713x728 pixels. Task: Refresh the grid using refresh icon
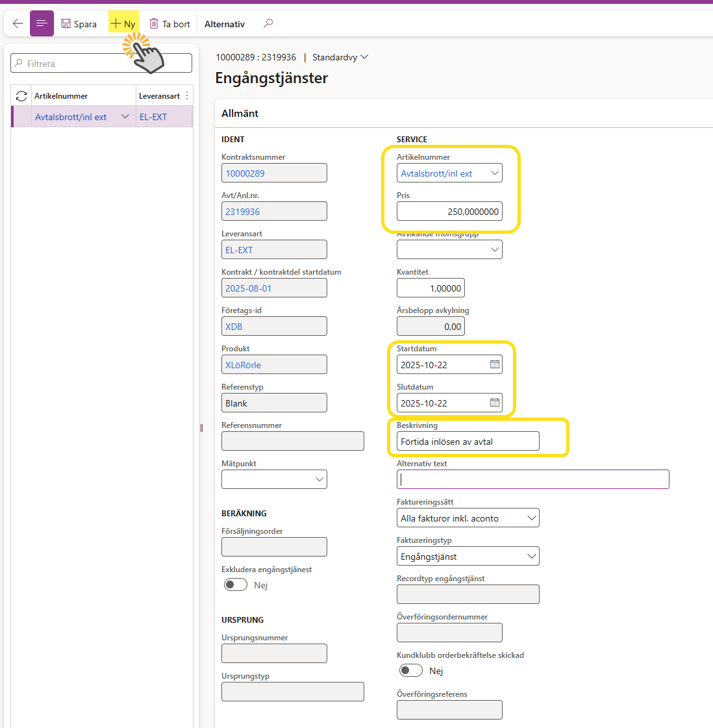21,96
